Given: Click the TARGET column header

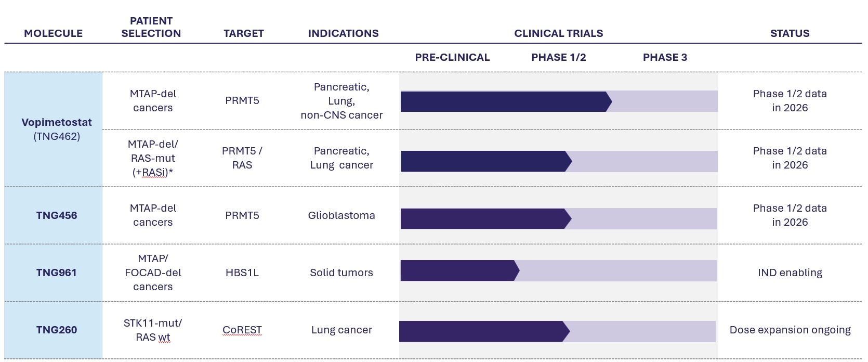Looking at the screenshot, I should 244,33.
